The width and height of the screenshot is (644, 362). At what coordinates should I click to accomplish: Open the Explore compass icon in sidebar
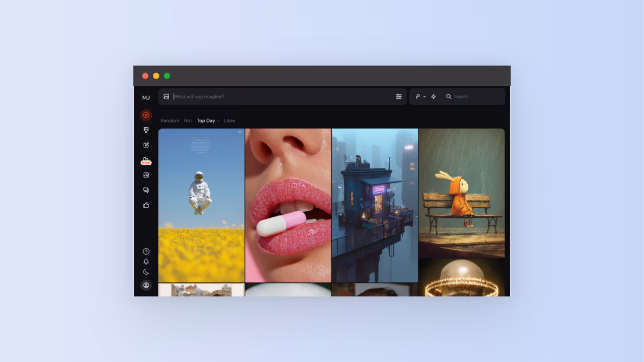(x=146, y=115)
